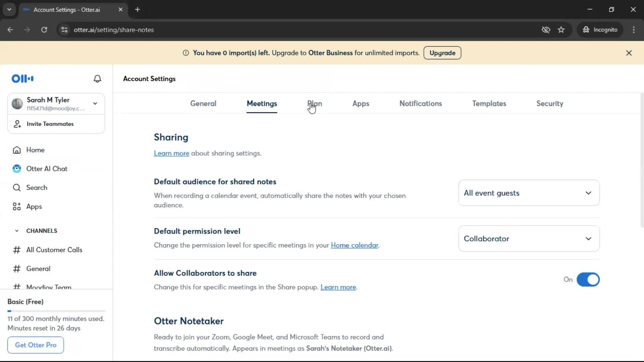Click the Otter logo in the sidebar
Screen dimensions: 644x362
[x=22, y=79]
